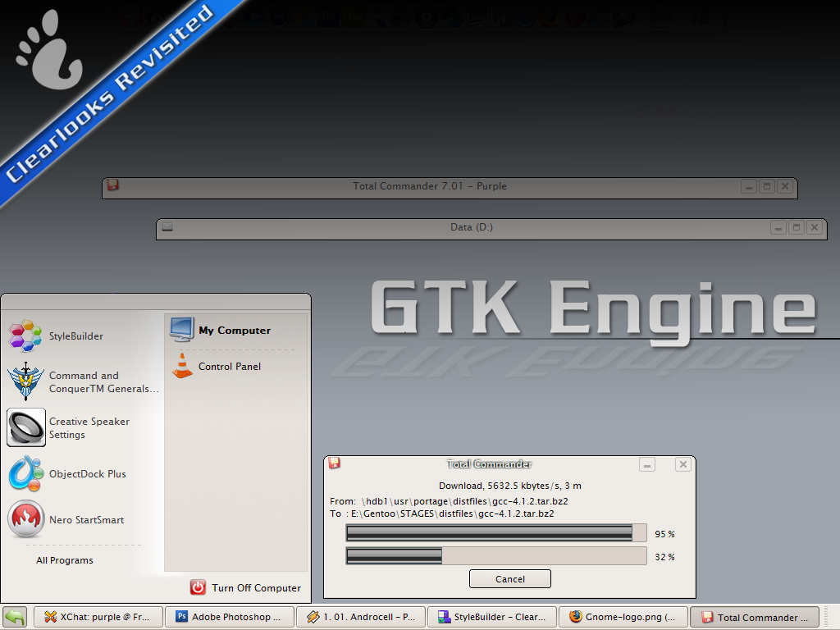Switch to Gnome-logo.png taskbar button

coord(623,617)
